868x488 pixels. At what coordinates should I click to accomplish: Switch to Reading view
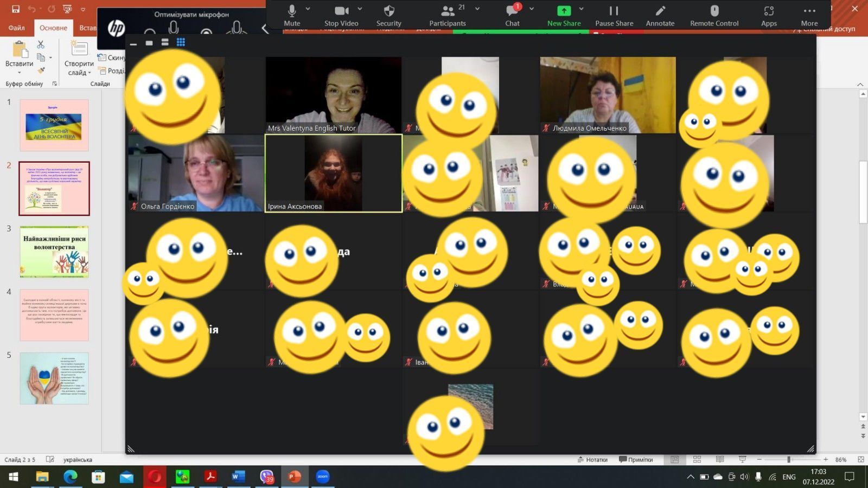click(720, 460)
